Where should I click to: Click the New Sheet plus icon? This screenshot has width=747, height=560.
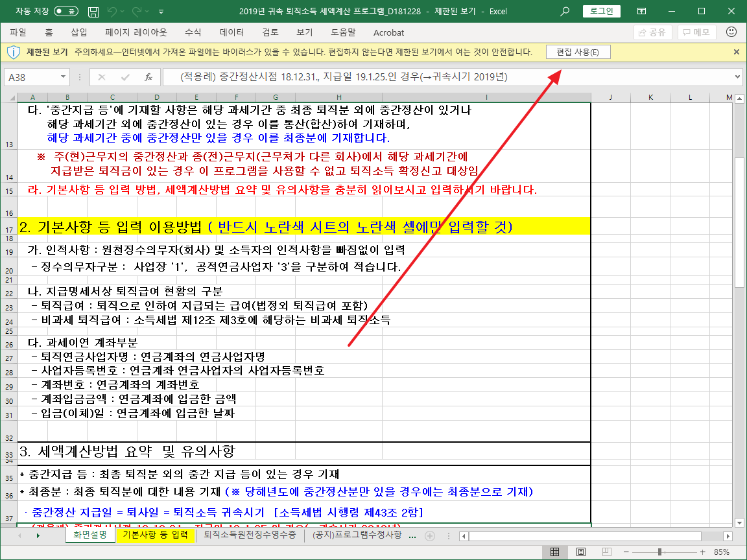[430, 536]
